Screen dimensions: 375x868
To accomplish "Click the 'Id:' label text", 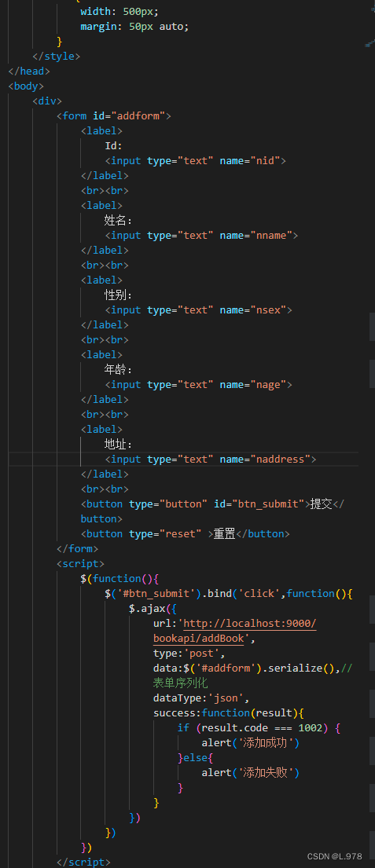I will pos(113,145).
